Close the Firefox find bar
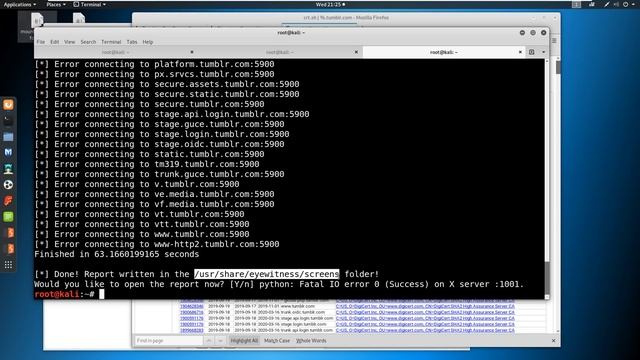640x360 pixels. click(x=553, y=340)
